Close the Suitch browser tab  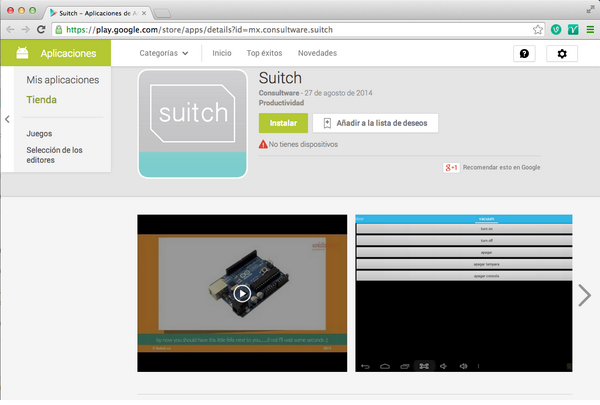tap(144, 13)
